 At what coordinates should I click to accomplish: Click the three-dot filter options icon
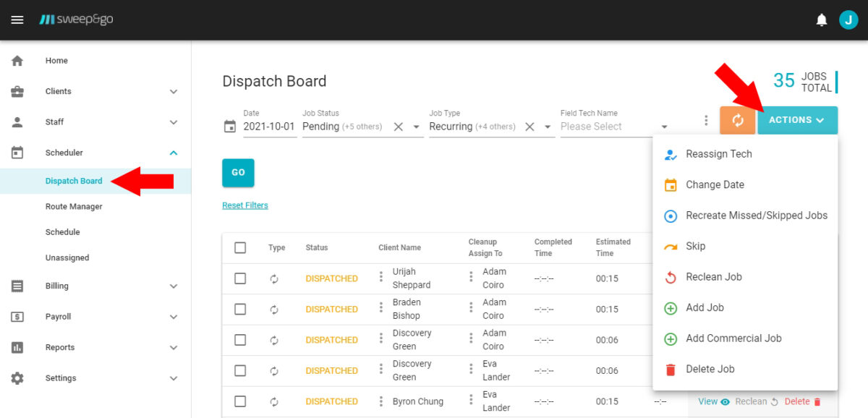706,120
